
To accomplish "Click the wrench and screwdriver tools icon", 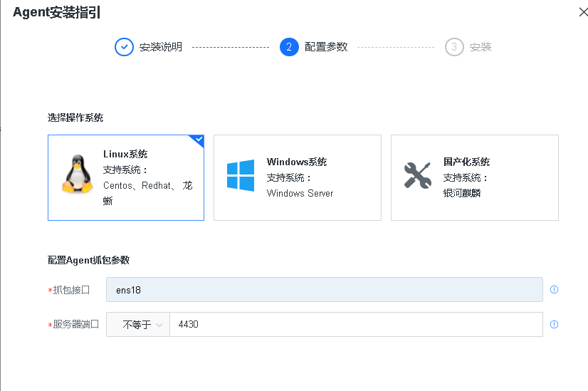I will tap(417, 175).
